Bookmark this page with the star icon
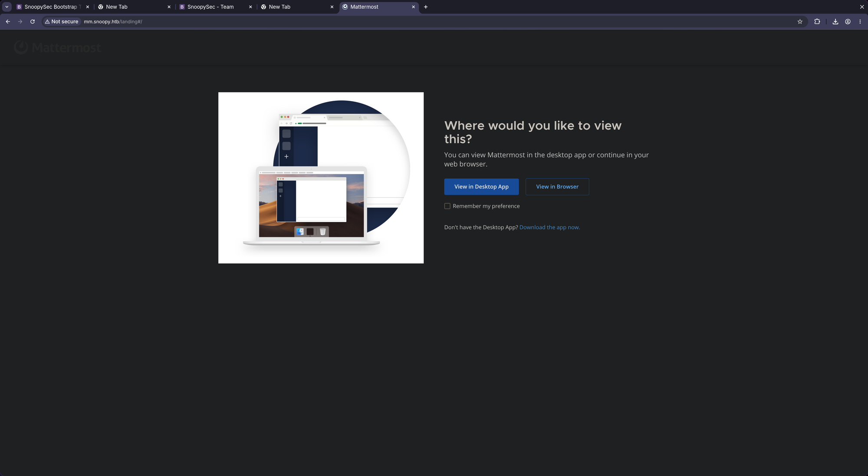The image size is (868, 476). tap(800, 22)
